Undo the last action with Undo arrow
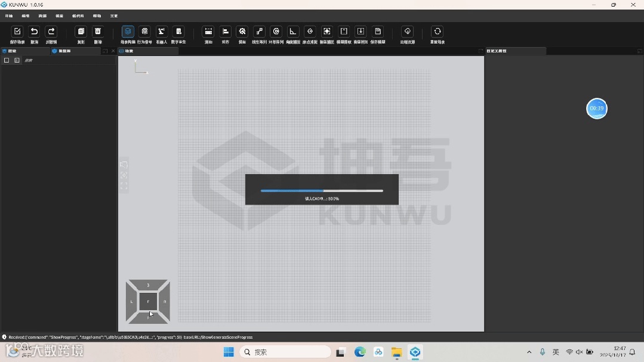This screenshot has width=644, height=362. (x=34, y=32)
